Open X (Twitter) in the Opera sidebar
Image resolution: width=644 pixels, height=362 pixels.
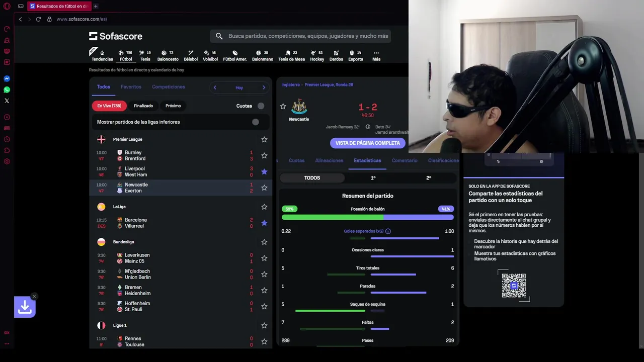[x=7, y=101]
